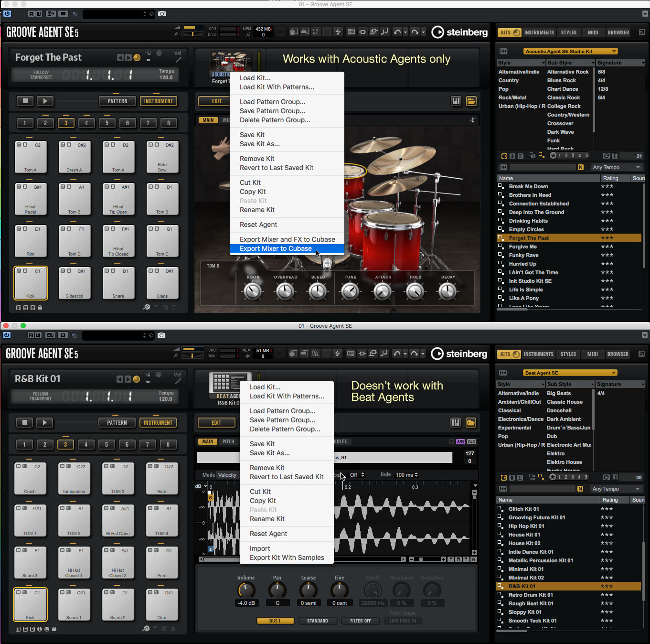Toggle PATTERN mode in R&B Kit 01 window
The image size is (650, 644).
117,423
